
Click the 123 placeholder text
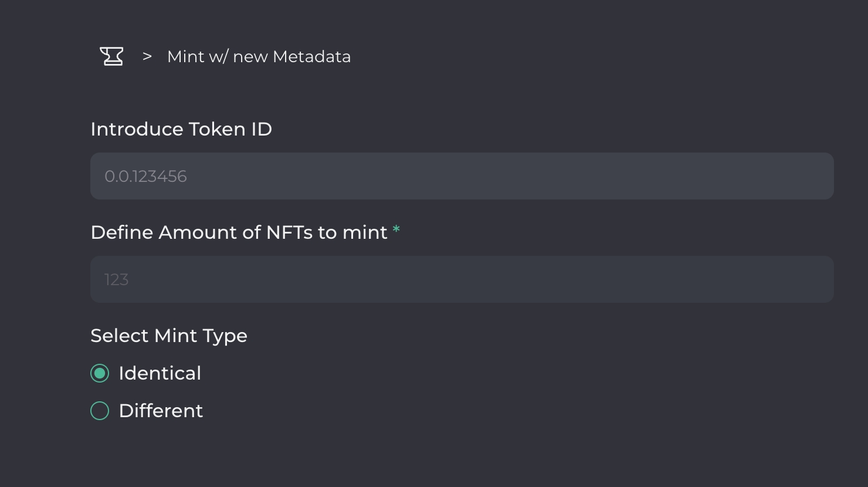point(116,280)
